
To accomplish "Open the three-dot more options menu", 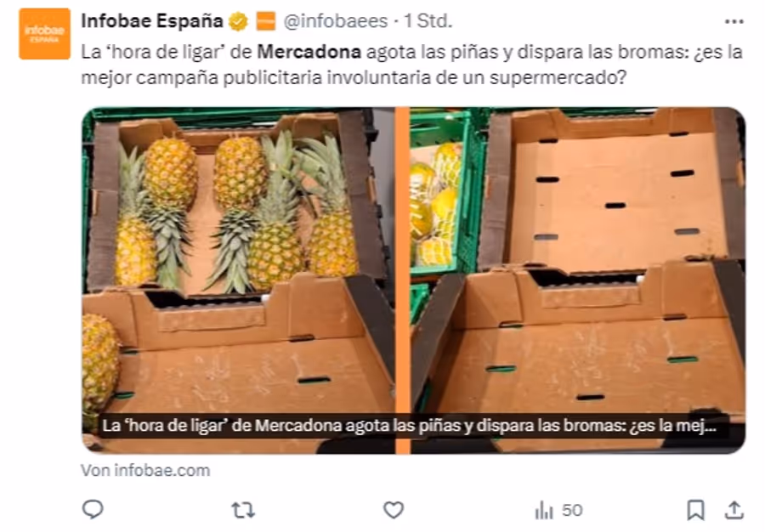I will coord(734,21).
